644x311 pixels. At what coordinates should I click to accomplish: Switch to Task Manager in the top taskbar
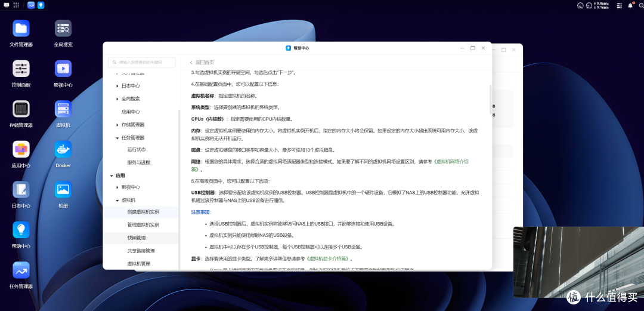point(31,5)
